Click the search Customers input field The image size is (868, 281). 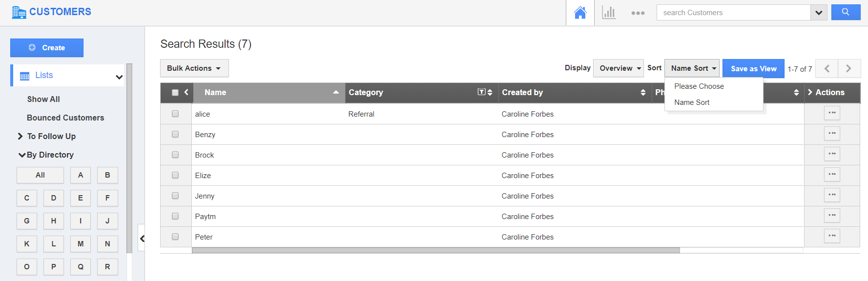point(734,13)
